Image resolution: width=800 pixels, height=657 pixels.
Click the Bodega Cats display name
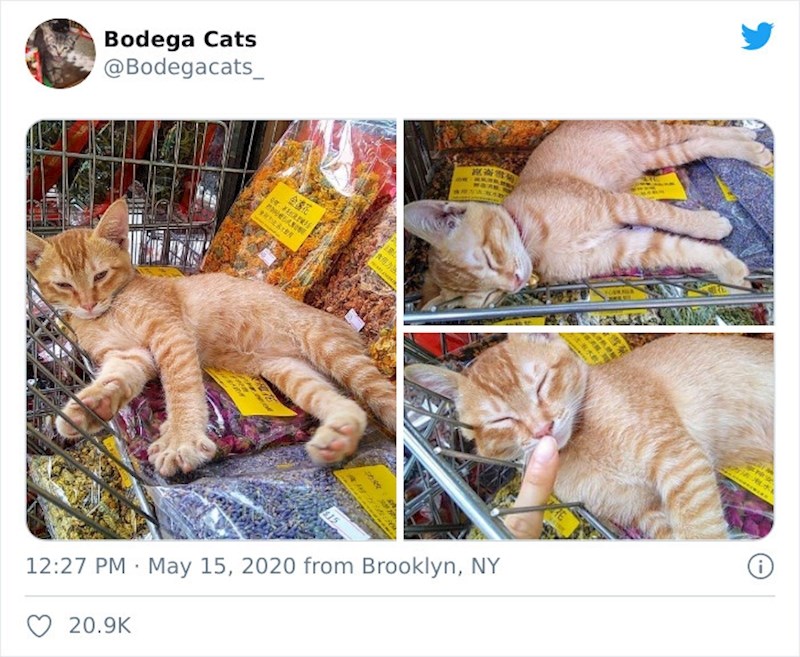180,39
